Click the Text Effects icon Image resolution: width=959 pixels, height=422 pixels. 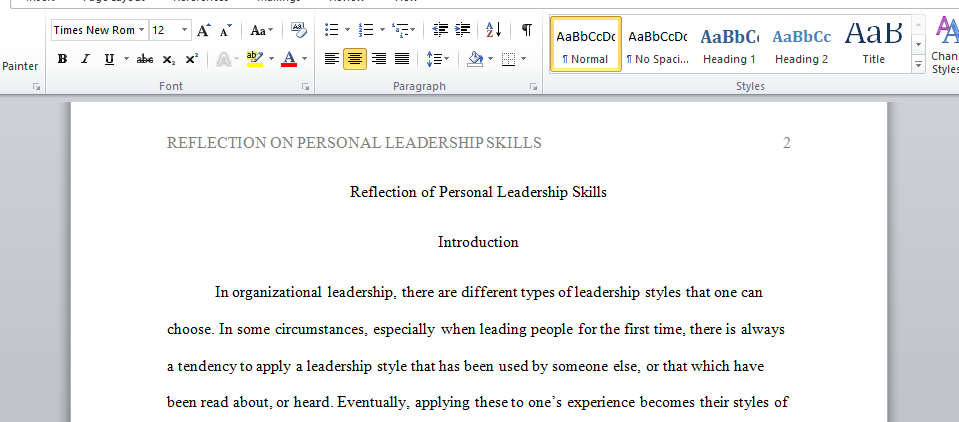224,59
